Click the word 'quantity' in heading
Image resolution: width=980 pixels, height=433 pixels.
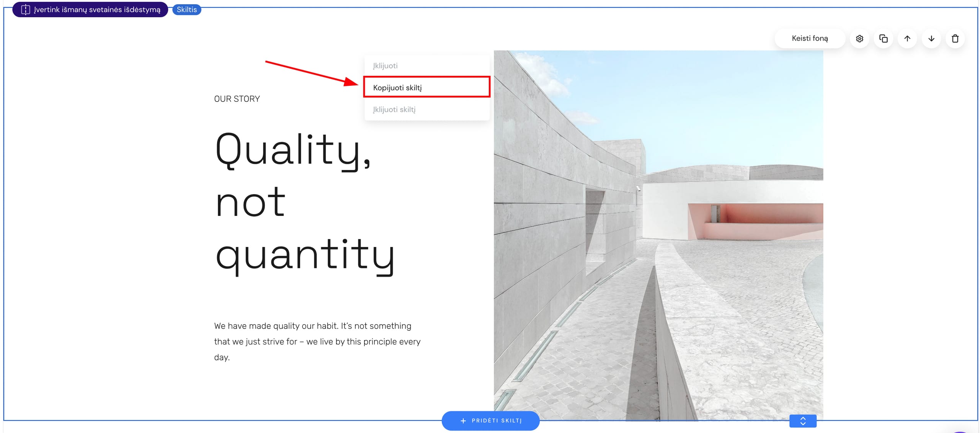coord(305,255)
